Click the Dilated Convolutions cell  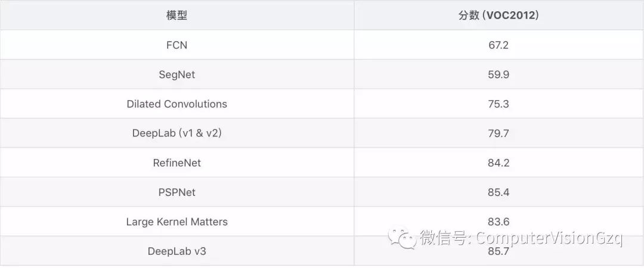coord(177,104)
